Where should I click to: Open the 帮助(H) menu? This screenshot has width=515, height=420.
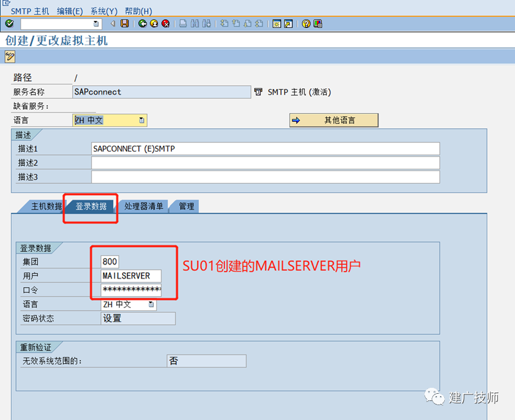(138, 11)
